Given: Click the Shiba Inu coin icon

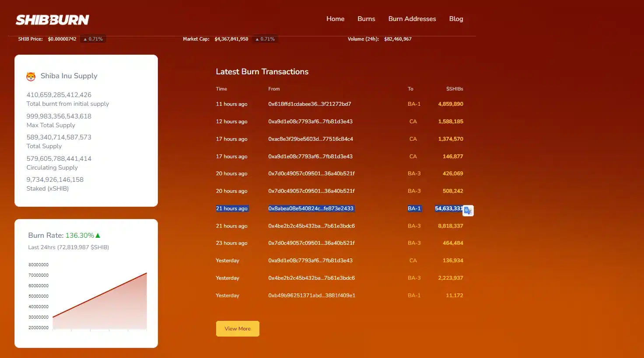Looking at the screenshot, I should point(31,76).
